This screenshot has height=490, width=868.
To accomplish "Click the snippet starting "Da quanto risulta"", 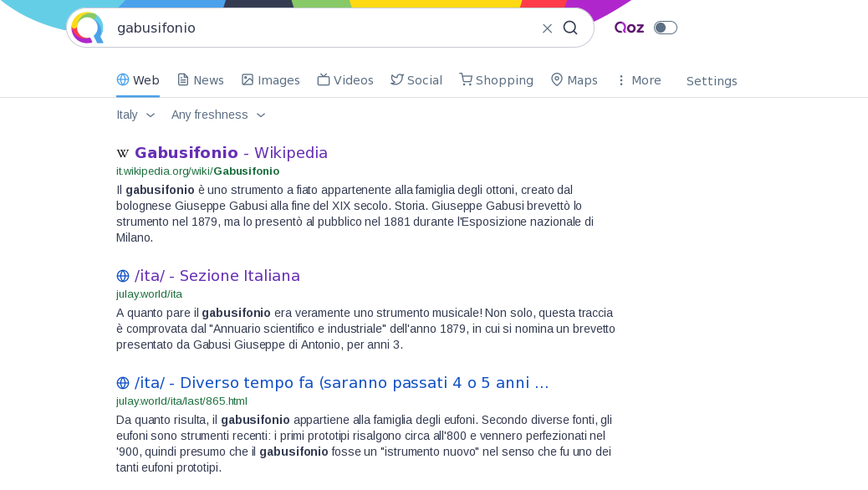I will [365, 443].
